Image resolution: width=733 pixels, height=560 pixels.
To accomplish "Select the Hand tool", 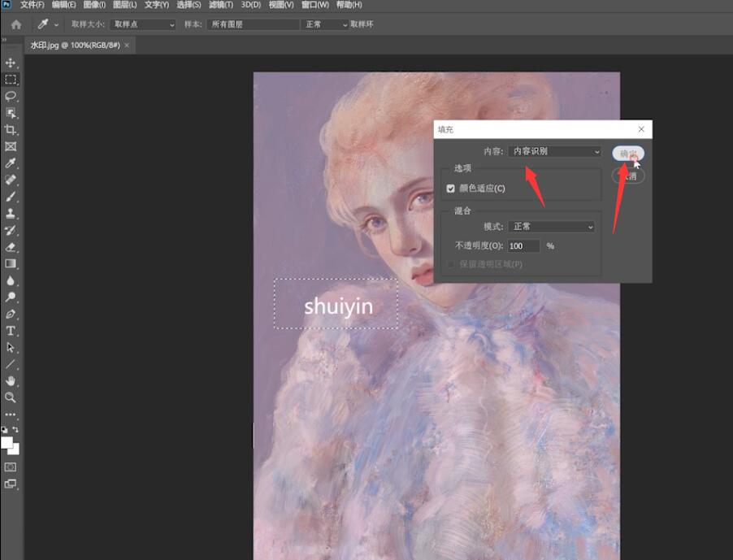I will [11, 381].
